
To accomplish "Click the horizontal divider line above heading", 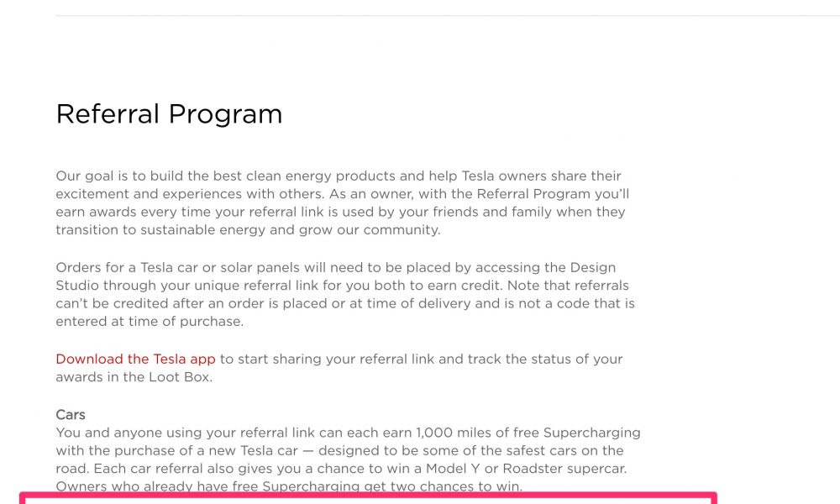I will (x=448, y=15).
